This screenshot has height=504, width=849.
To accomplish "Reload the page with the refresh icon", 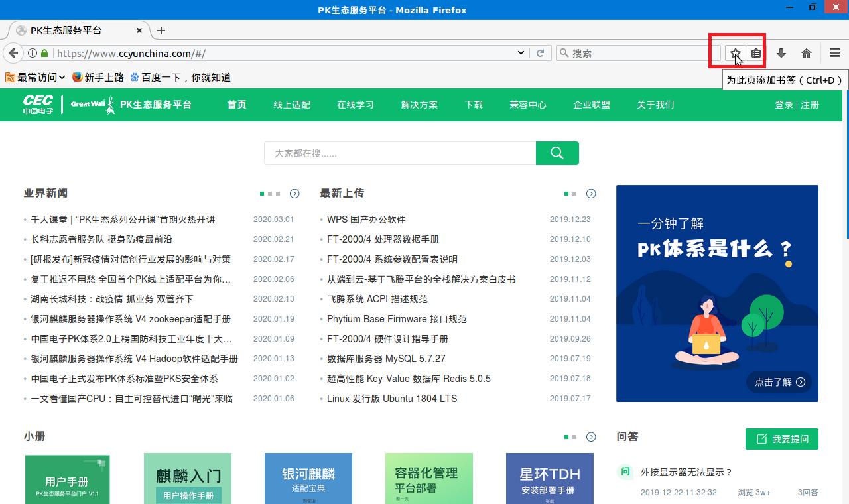I will [x=541, y=52].
